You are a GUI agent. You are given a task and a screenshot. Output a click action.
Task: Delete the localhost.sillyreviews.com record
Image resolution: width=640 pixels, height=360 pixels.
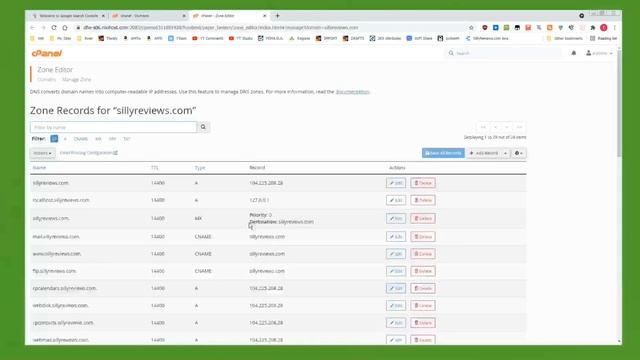423,200
